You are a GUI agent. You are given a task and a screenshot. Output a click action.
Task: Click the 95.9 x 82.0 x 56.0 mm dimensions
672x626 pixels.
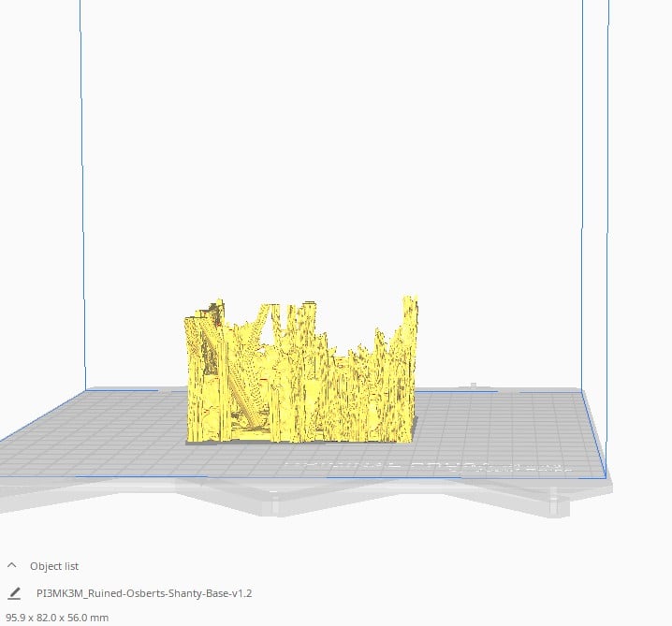click(57, 618)
